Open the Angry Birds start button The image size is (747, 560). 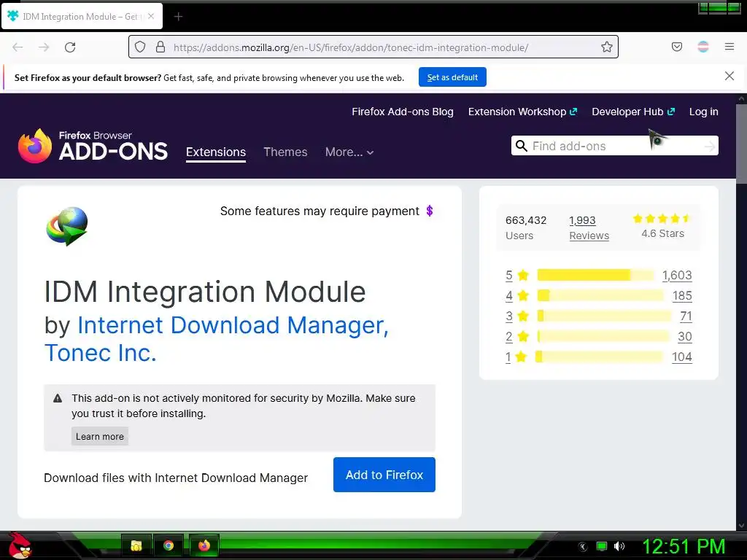click(20, 545)
